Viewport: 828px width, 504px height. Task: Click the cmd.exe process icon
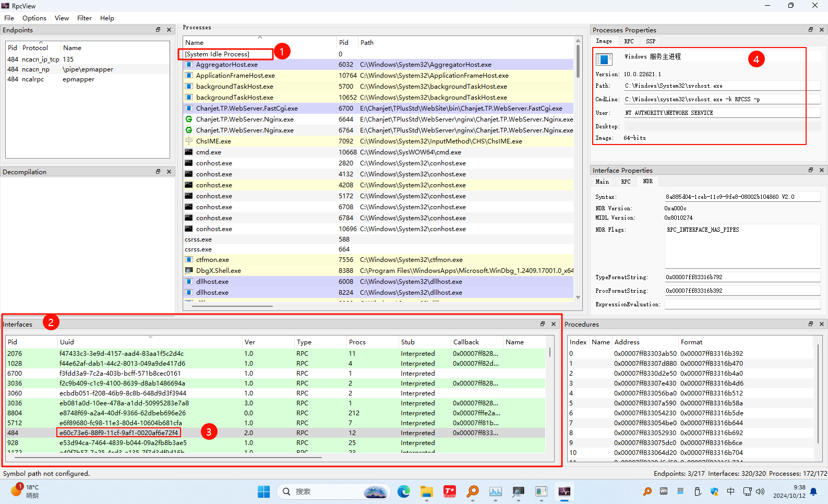[189, 152]
